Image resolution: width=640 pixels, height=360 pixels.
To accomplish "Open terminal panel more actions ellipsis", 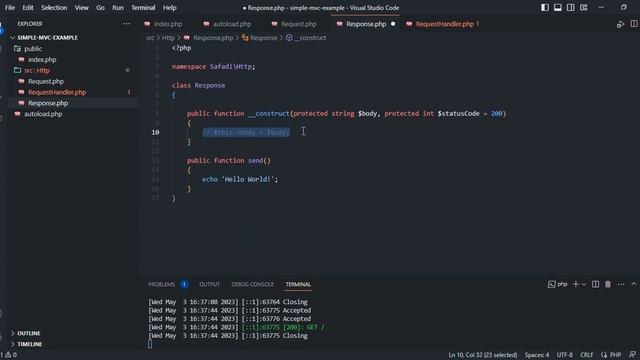I will 621,284.
